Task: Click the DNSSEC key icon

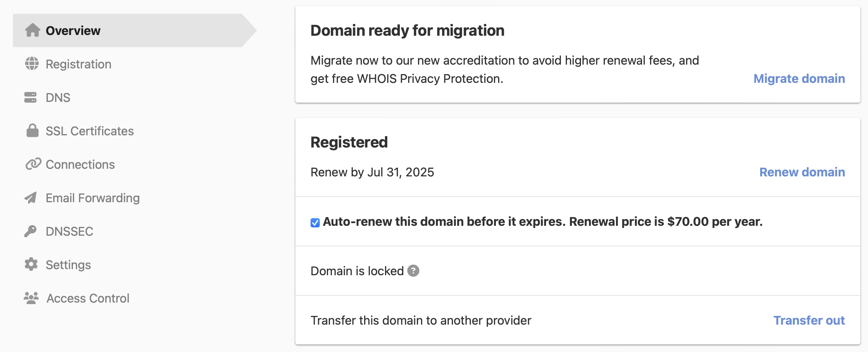Action: 32,231
